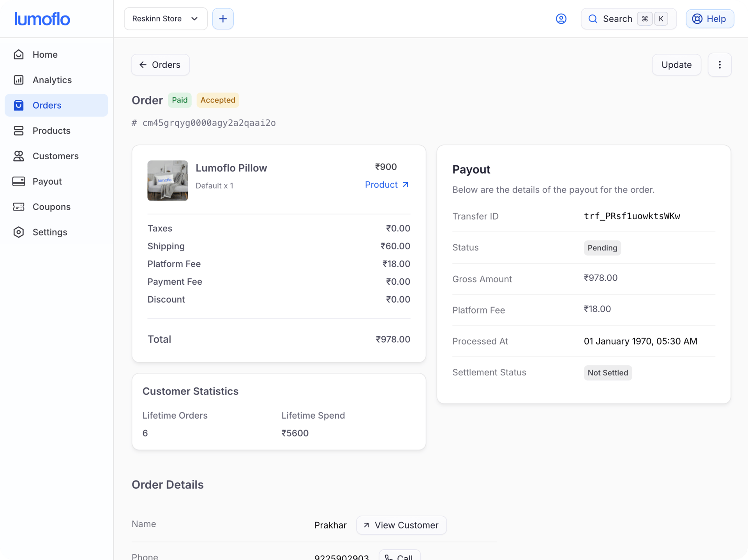
Task: Open View Customer for Prakhar
Action: (x=401, y=525)
